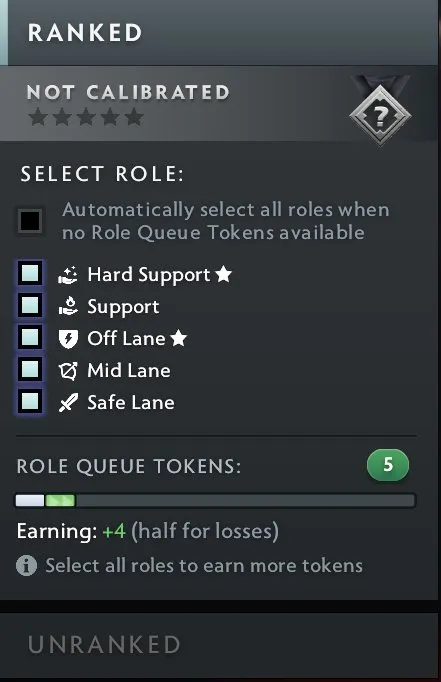Check the Hard Support role box

click(x=30, y=274)
